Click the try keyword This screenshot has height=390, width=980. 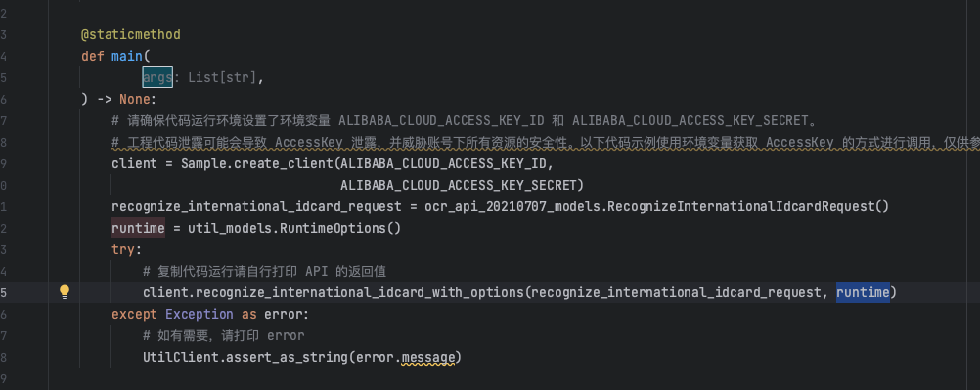tap(123, 249)
